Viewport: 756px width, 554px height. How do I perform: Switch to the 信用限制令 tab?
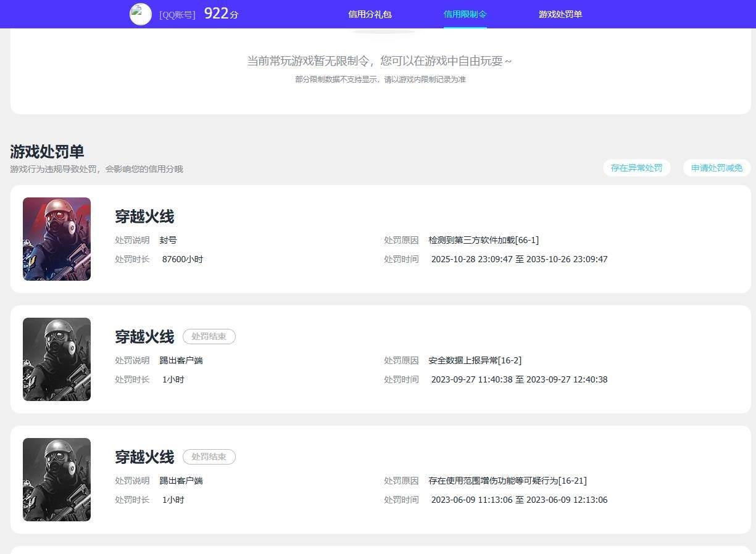coord(465,14)
